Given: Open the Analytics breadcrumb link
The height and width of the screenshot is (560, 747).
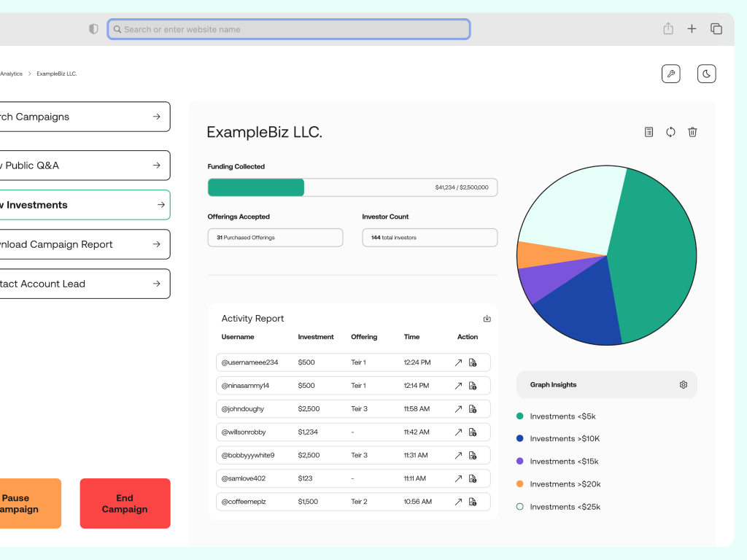Looking at the screenshot, I should click(10, 74).
